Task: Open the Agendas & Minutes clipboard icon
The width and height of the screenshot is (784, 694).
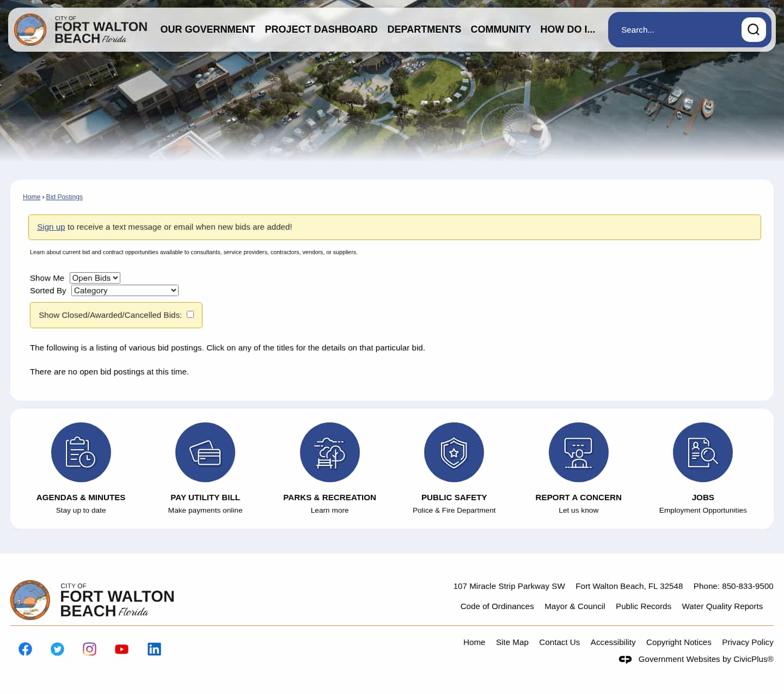Action: tap(81, 452)
